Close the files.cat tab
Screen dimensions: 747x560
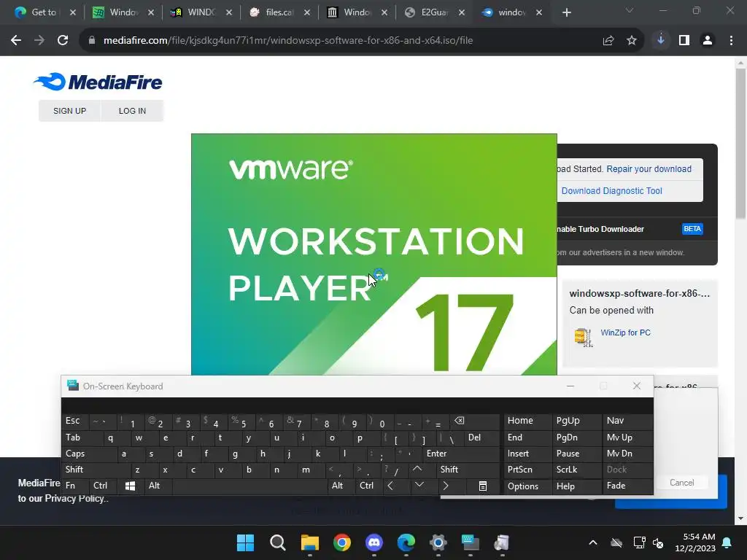coord(307,13)
